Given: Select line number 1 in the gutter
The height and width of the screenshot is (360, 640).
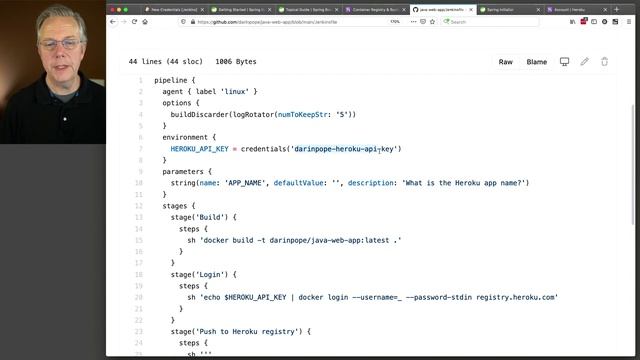Looking at the screenshot, I should click(x=140, y=80).
